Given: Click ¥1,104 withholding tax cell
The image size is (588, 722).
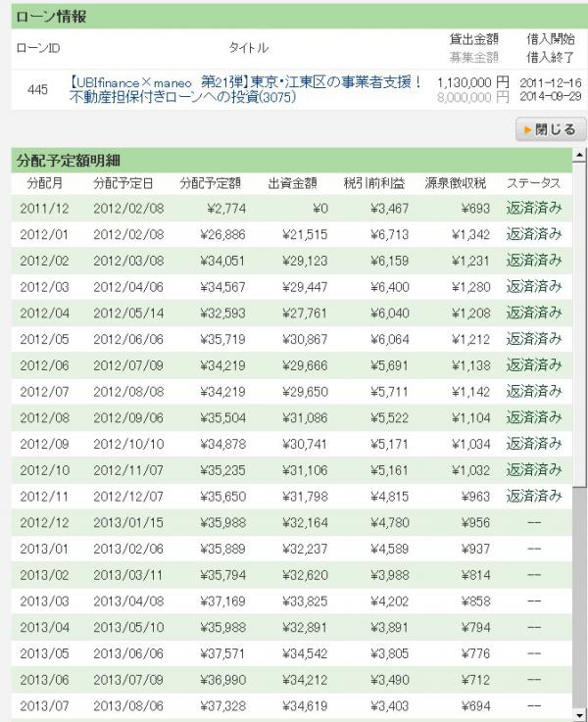Looking at the screenshot, I should pos(470,418).
